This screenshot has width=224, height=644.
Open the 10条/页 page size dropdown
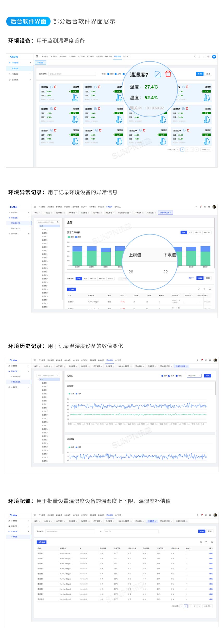pos(207,606)
